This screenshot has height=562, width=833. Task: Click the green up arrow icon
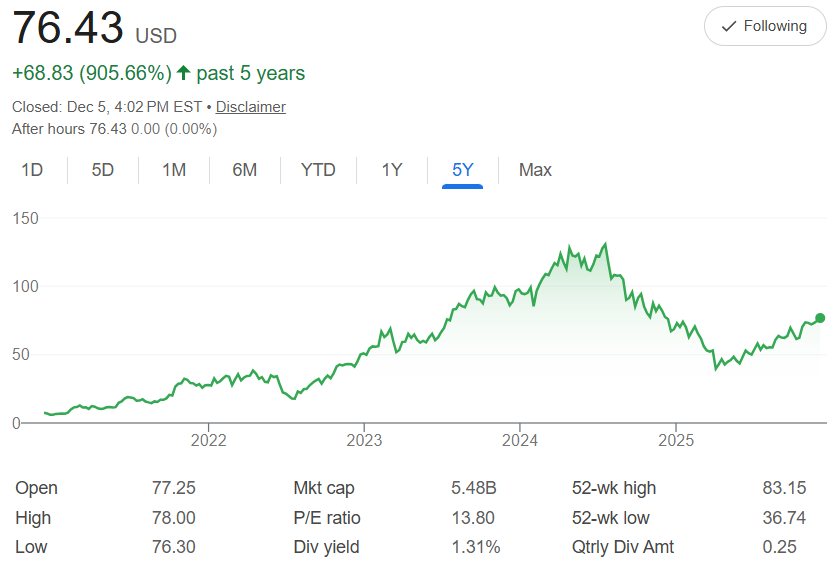click(x=183, y=73)
